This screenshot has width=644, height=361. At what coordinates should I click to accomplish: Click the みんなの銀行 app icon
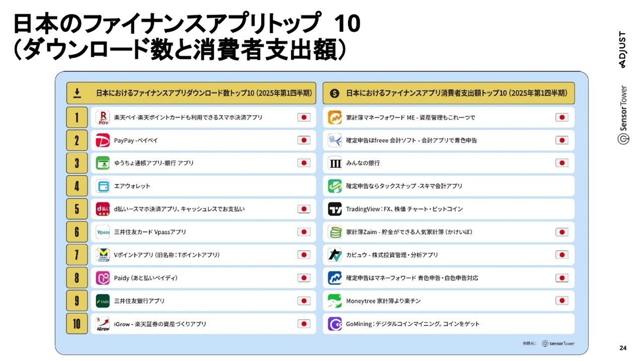[x=335, y=163]
